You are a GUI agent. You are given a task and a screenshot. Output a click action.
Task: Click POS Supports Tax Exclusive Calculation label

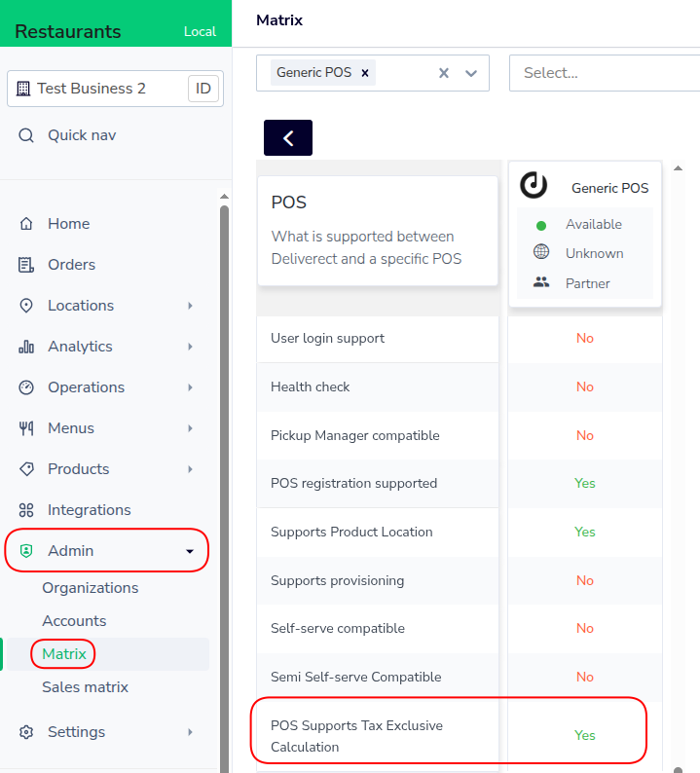[356, 736]
